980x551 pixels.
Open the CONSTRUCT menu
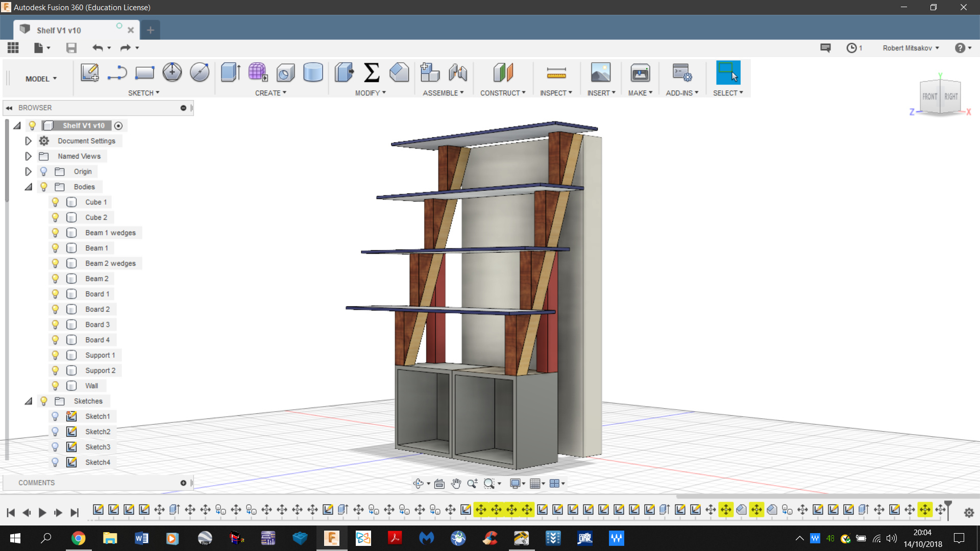click(503, 93)
